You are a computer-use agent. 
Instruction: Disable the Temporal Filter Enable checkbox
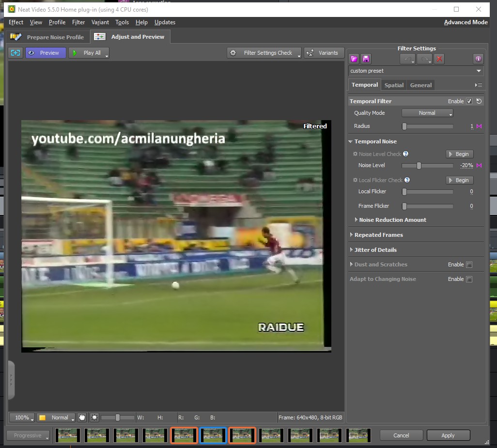[x=469, y=101]
